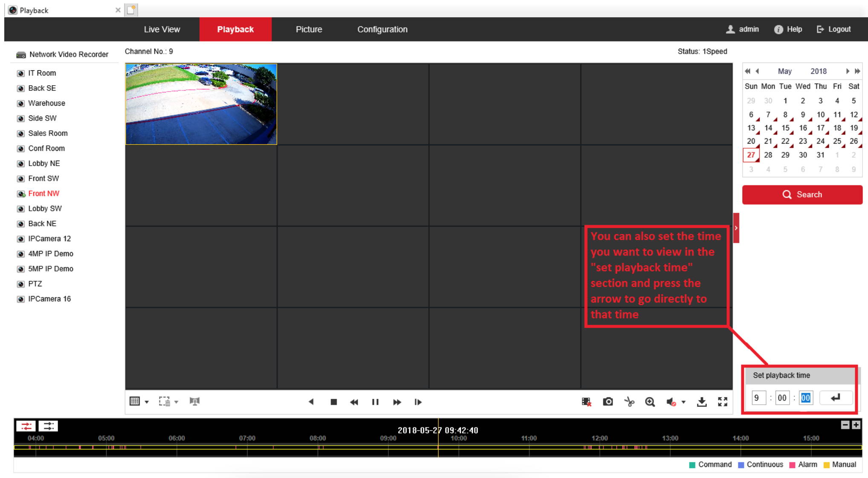This screenshot has width=868, height=478.
Task: Take a snapshot of the playback video
Action: [608, 402]
